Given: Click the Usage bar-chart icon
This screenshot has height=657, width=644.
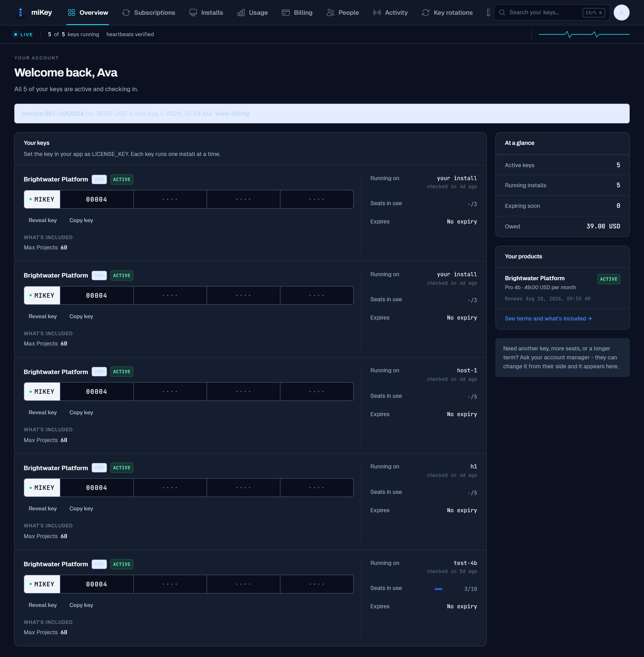Looking at the screenshot, I should point(241,13).
